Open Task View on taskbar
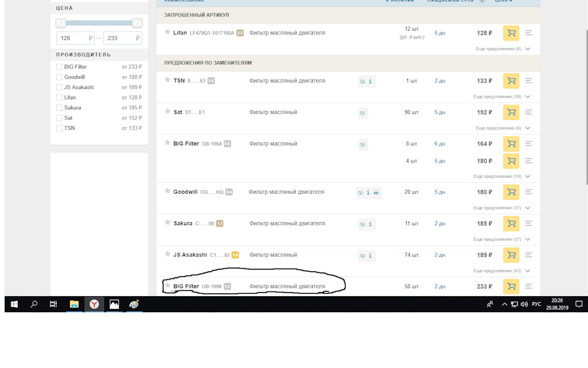The width and height of the screenshot is (588, 368). coord(53,304)
